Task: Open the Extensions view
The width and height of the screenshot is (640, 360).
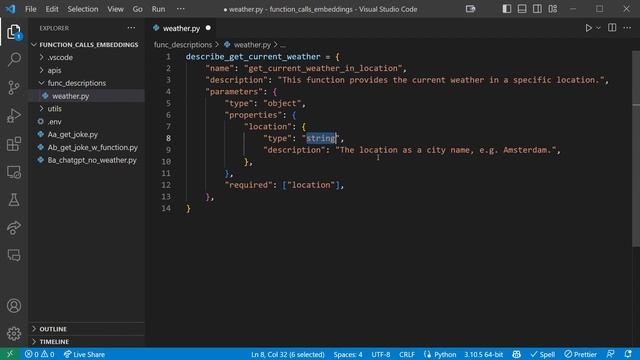Action: pyautogui.click(x=14, y=144)
